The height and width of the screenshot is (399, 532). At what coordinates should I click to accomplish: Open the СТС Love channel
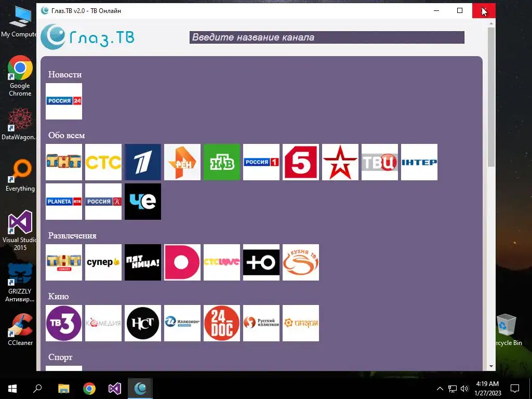click(x=221, y=262)
